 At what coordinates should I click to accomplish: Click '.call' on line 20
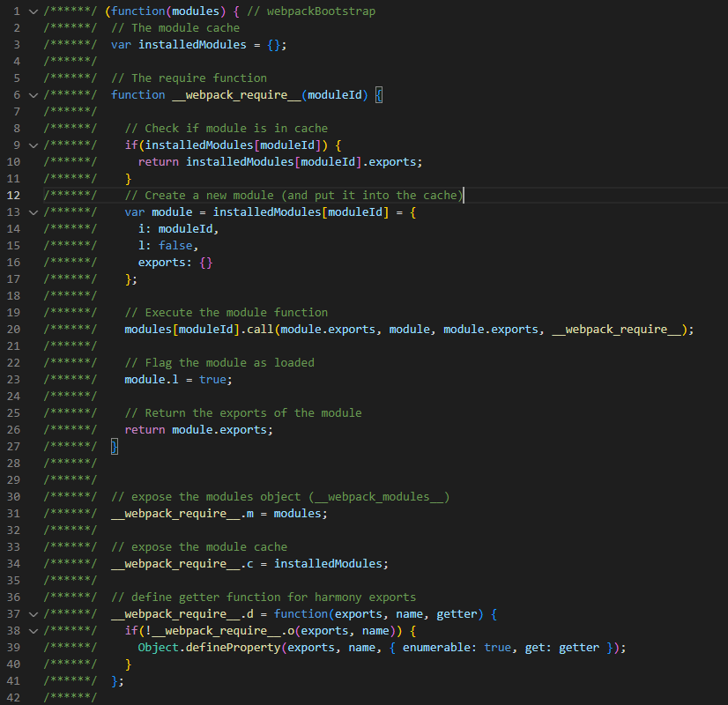pyautogui.click(x=256, y=330)
